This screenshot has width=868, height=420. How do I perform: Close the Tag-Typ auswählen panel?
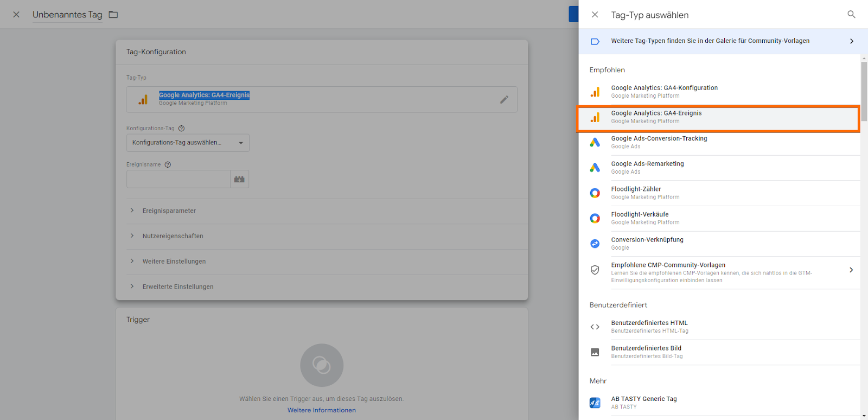595,15
